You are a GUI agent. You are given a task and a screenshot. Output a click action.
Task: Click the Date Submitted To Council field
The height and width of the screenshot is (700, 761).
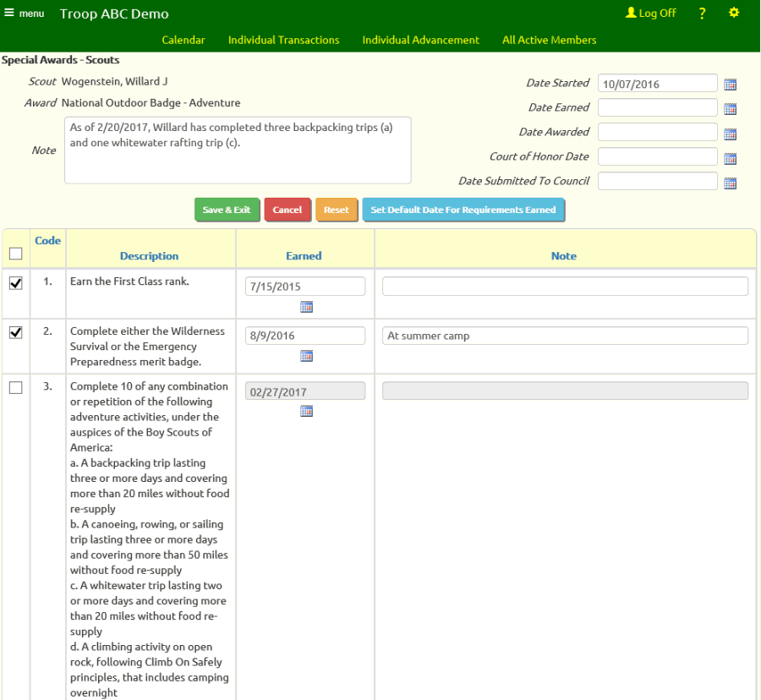(x=657, y=181)
